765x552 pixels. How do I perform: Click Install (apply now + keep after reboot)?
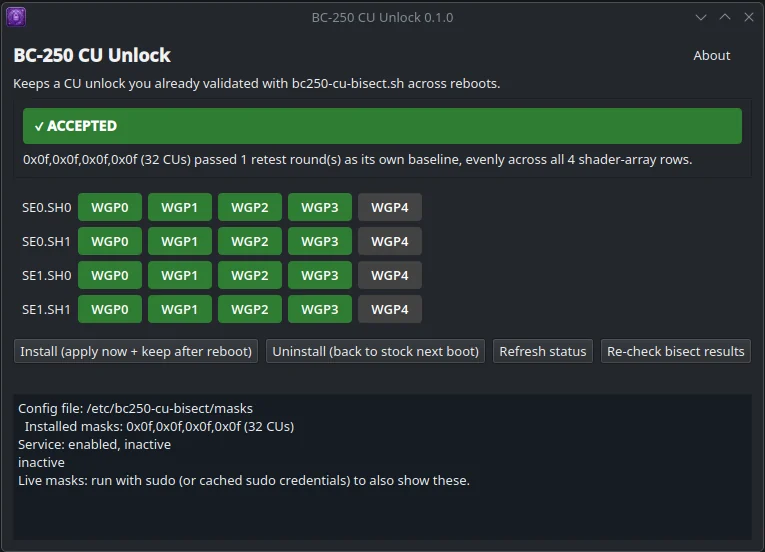point(136,351)
